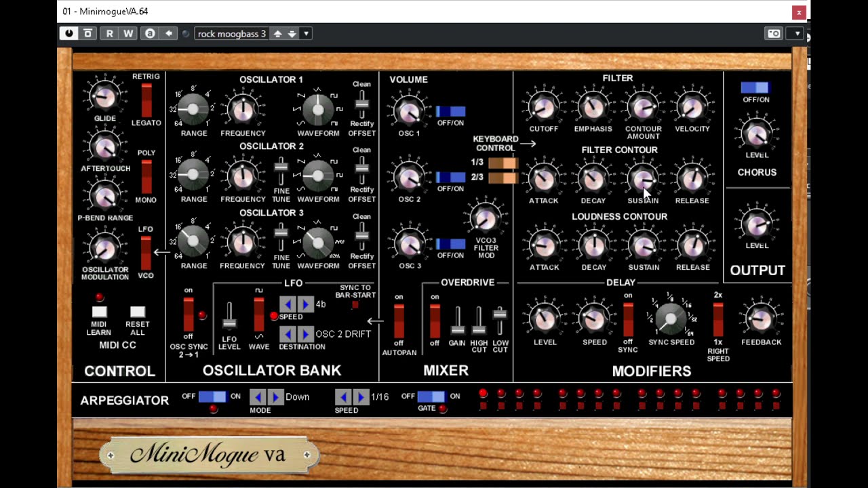Toggle Keyboard Control 1/3 switch
This screenshot has width=868, height=488.
[502, 163]
